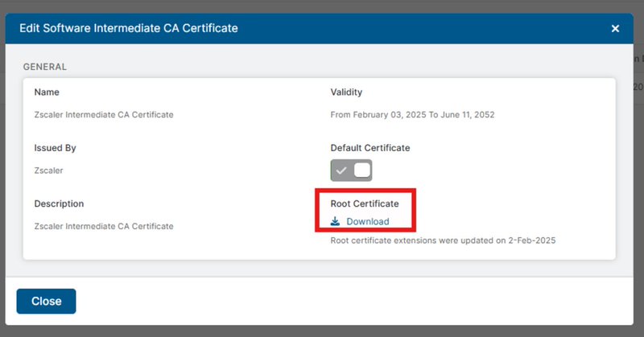The image size is (644, 337).
Task: Click the 'Name' field label
Action: tap(47, 92)
